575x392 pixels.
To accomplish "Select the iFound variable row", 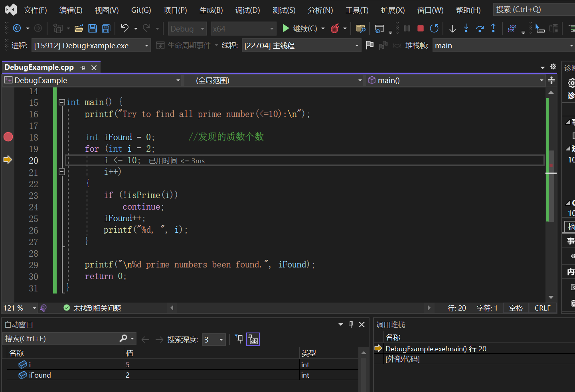I will (183, 375).
